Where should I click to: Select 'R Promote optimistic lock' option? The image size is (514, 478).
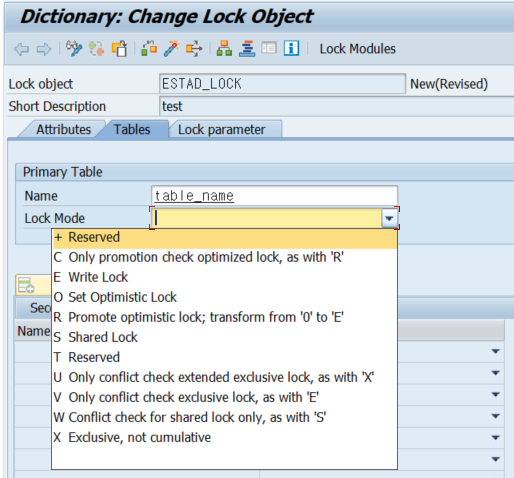click(225, 317)
